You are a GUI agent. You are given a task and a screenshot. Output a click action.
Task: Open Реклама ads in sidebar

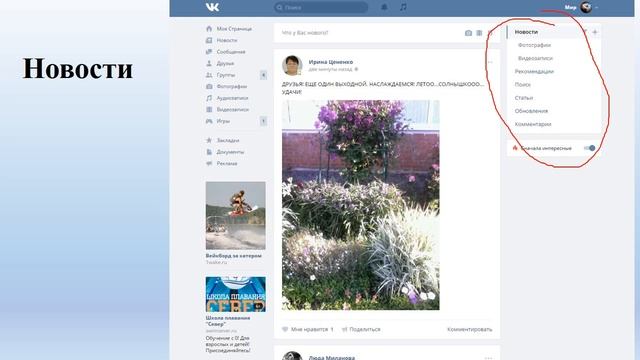coord(227,163)
